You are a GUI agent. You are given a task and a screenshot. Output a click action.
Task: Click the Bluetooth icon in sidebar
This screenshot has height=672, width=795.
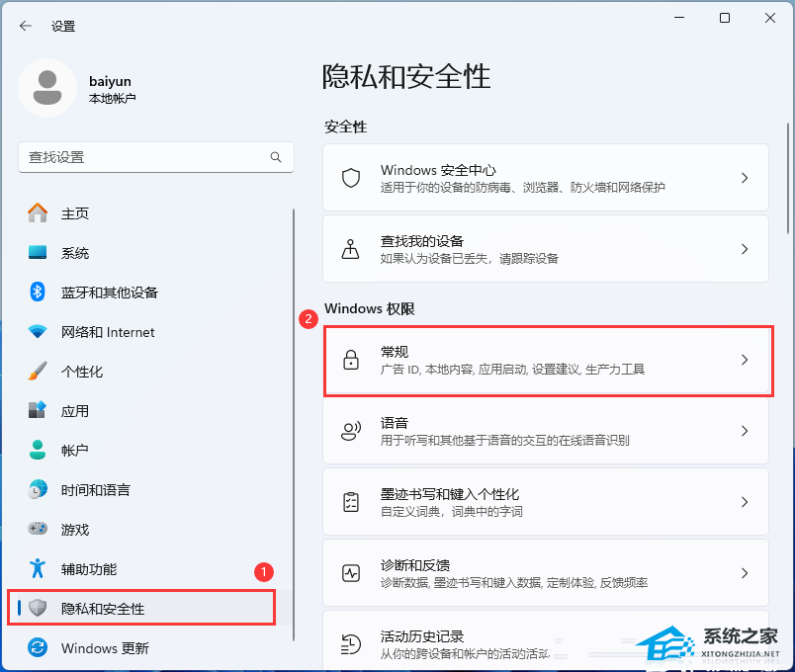[x=38, y=292]
